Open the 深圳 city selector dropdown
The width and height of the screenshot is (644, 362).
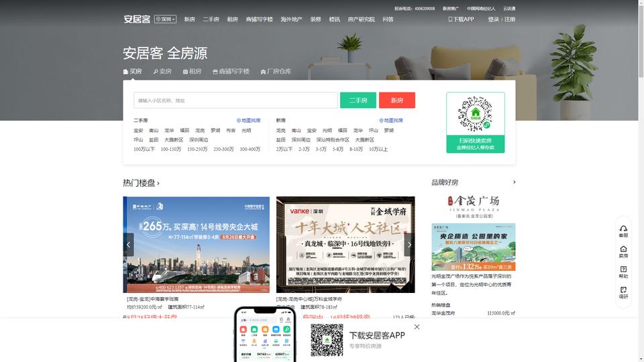click(166, 19)
